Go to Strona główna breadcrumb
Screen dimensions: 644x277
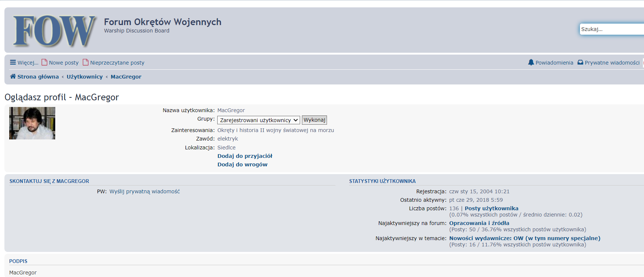click(38, 77)
